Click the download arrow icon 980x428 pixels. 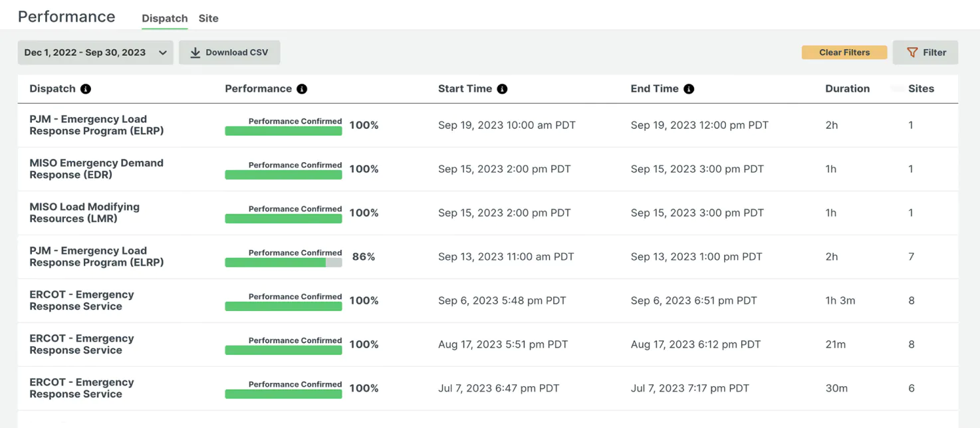click(x=195, y=53)
